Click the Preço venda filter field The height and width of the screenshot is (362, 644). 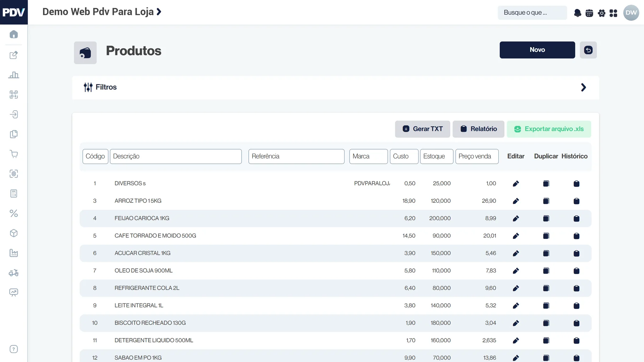[477, 156]
